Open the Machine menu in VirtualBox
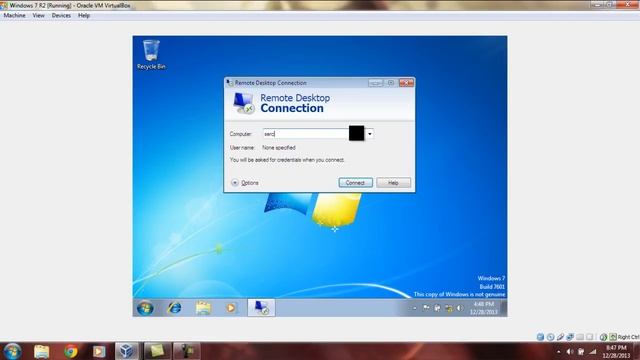 pyautogui.click(x=14, y=15)
